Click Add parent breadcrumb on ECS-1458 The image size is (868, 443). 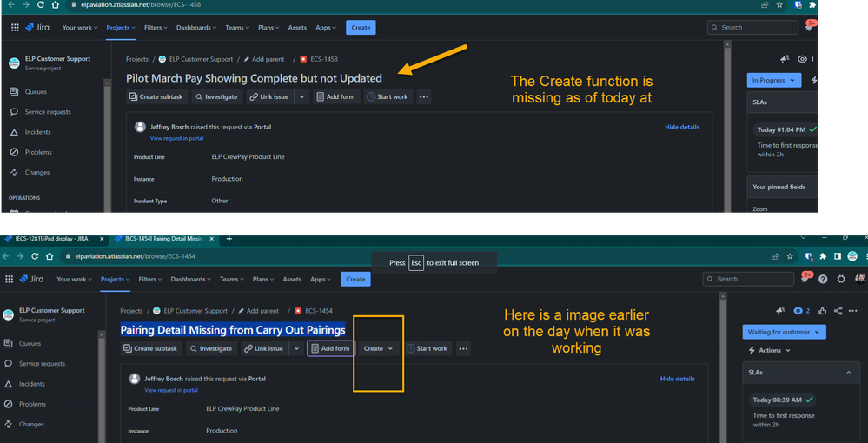point(265,59)
